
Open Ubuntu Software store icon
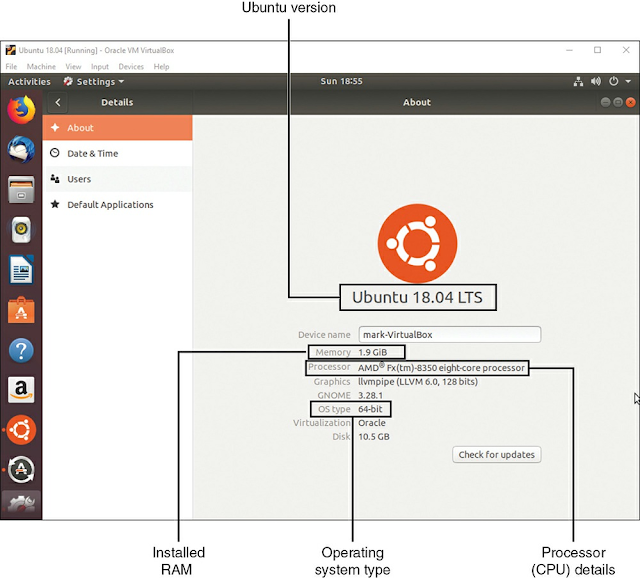point(21,310)
